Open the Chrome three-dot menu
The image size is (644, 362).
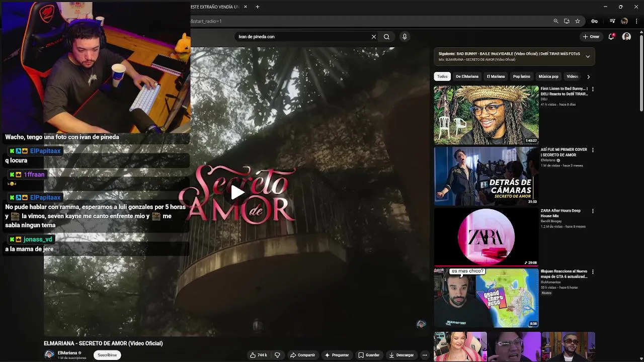(637, 21)
